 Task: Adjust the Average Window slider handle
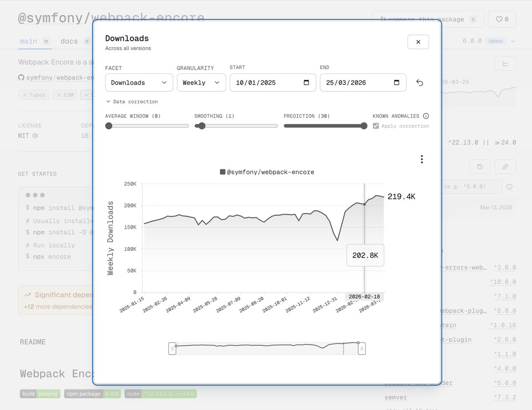[109, 126]
